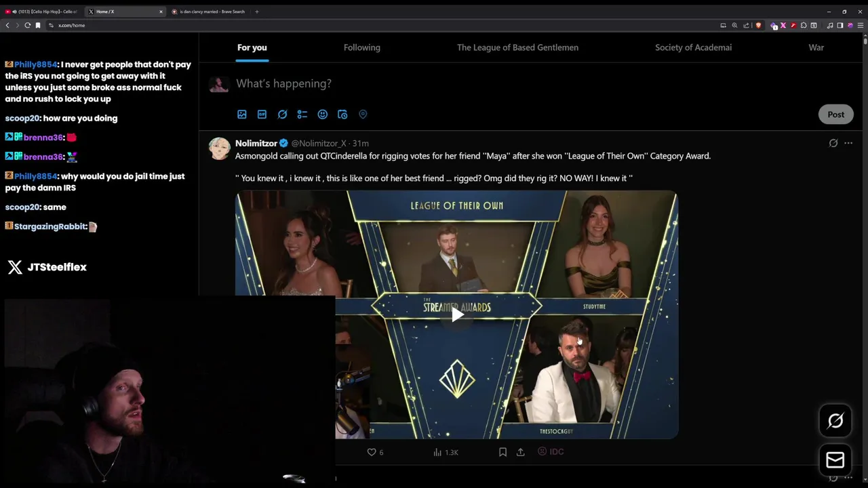Open the War timeline tab
The image size is (868, 488).
816,47
